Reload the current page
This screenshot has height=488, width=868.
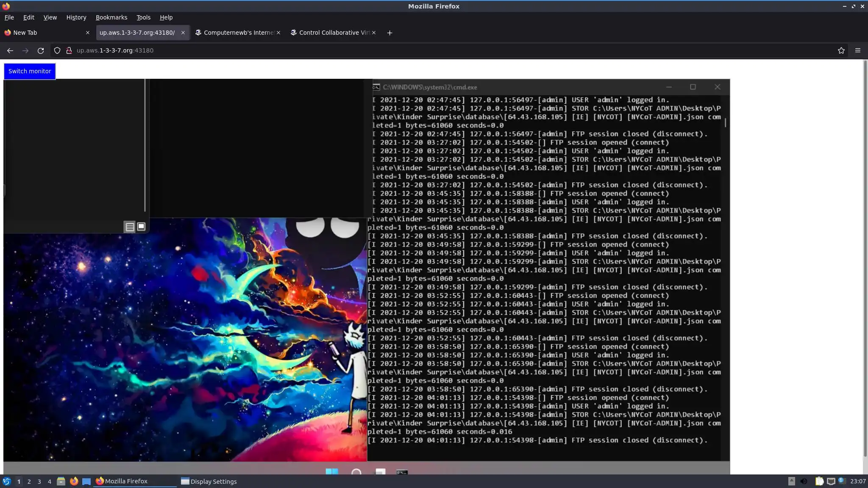click(x=41, y=50)
